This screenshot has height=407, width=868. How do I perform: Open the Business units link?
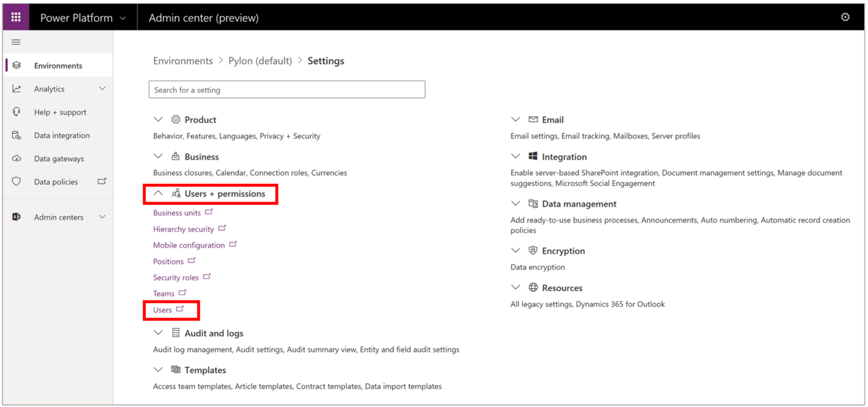coord(177,213)
